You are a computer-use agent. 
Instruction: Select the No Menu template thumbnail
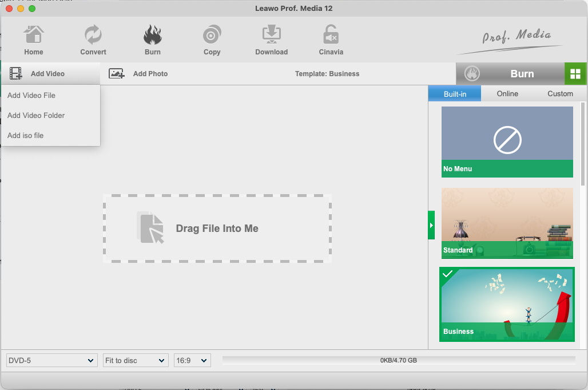(x=507, y=141)
